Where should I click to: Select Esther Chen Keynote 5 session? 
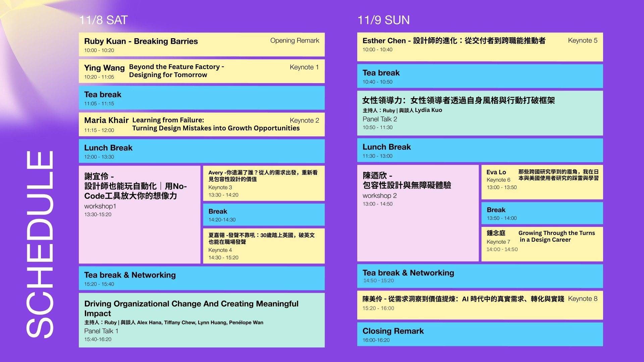[480, 47]
